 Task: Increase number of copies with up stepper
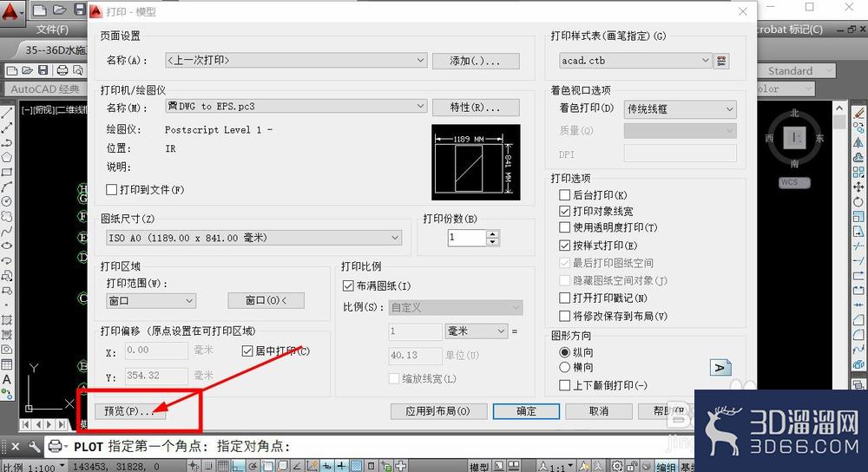pyautogui.click(x=493, y=234)
